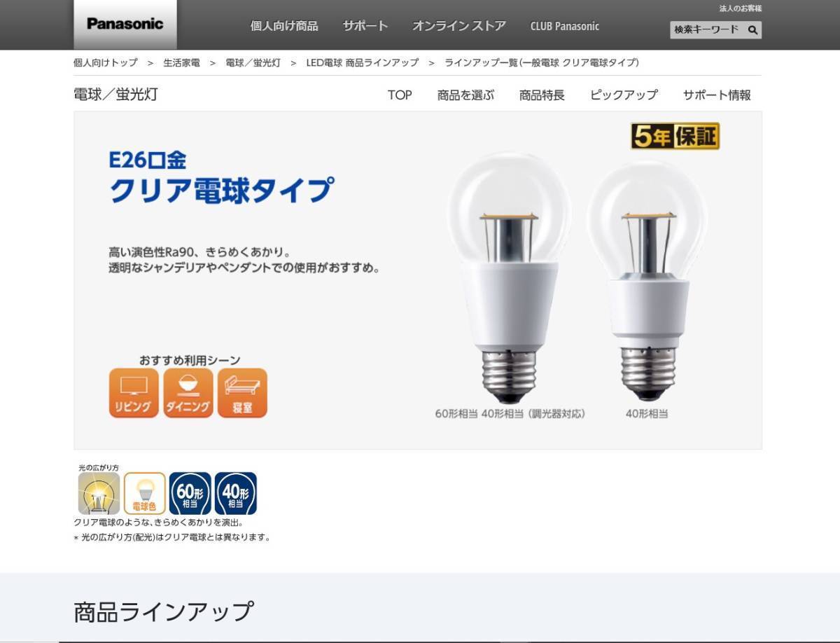The width and height of the screenshot is (840, 643).
Task: Click the 60形相当 badge icon
Action: tap(190, 493)
